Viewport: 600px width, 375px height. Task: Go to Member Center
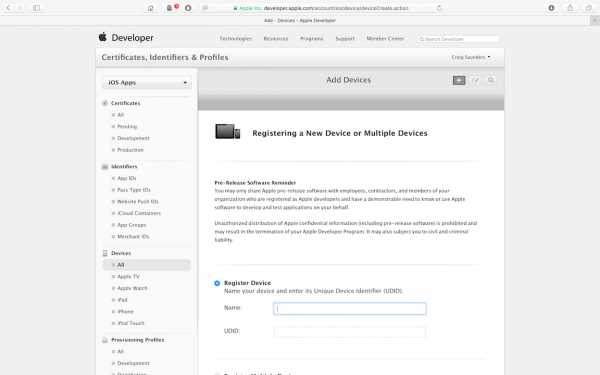tap(385, 39)
